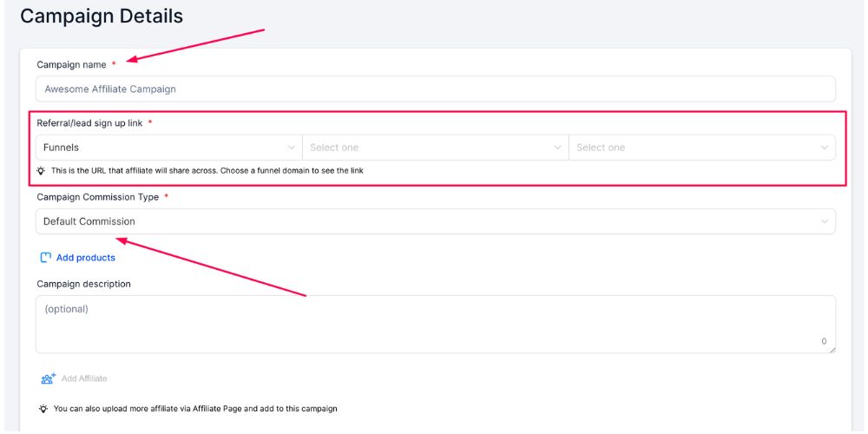Image resolution: width=868 pixels, height=434 pixels.
Task: Click the Add products link
Action: (x=85, y=258)
